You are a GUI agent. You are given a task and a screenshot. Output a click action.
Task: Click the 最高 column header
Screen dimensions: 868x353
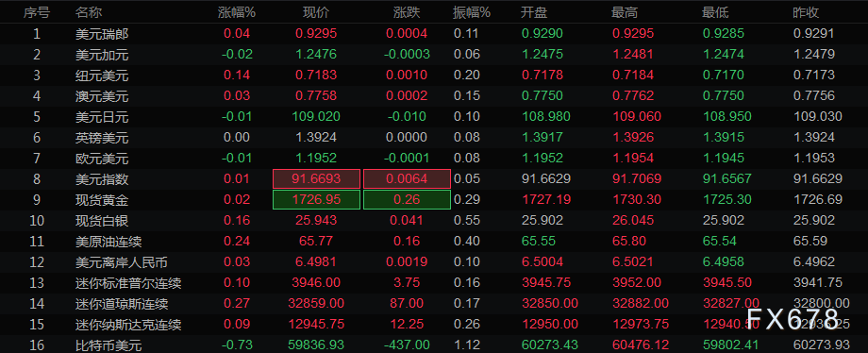click(x=625, y=12)
